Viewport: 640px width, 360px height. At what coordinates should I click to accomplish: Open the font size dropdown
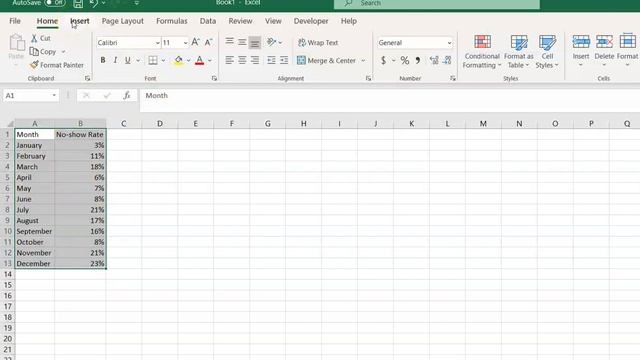tap(185, 43)
